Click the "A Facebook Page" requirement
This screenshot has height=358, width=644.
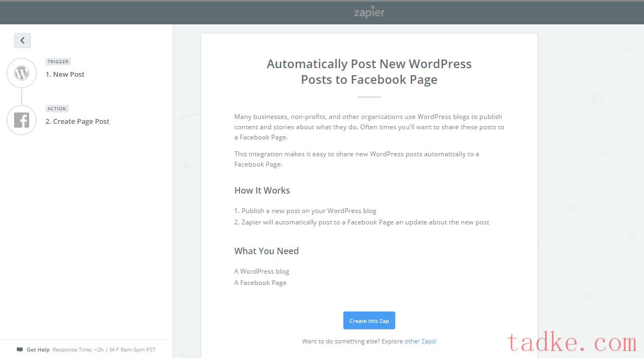pyautogui.click(x=260, y=283)
